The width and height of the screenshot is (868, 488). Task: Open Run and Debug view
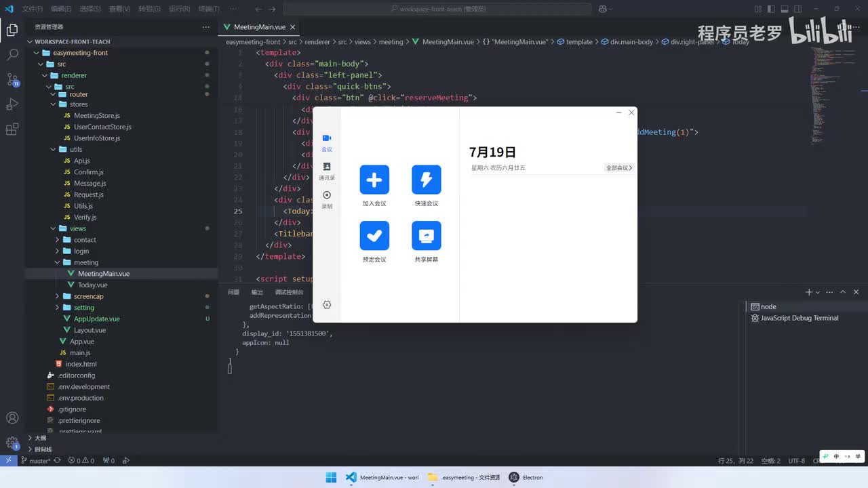[12, 104]
